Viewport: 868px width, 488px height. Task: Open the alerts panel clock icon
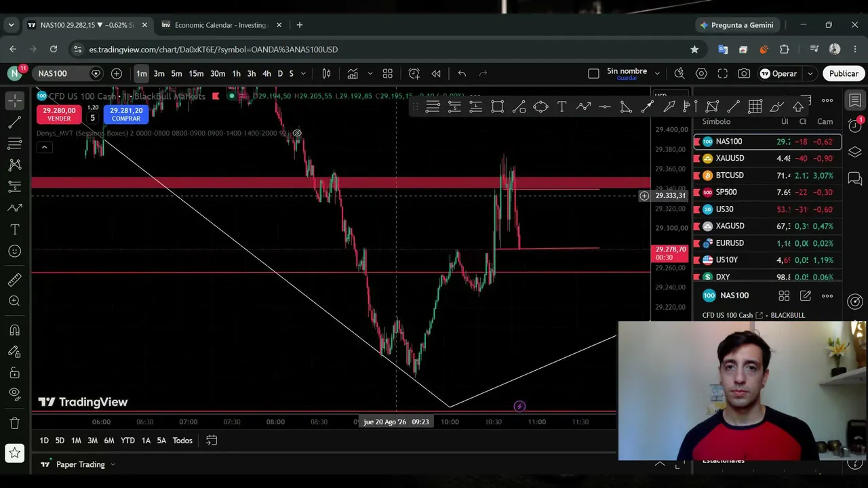[855, 127]
